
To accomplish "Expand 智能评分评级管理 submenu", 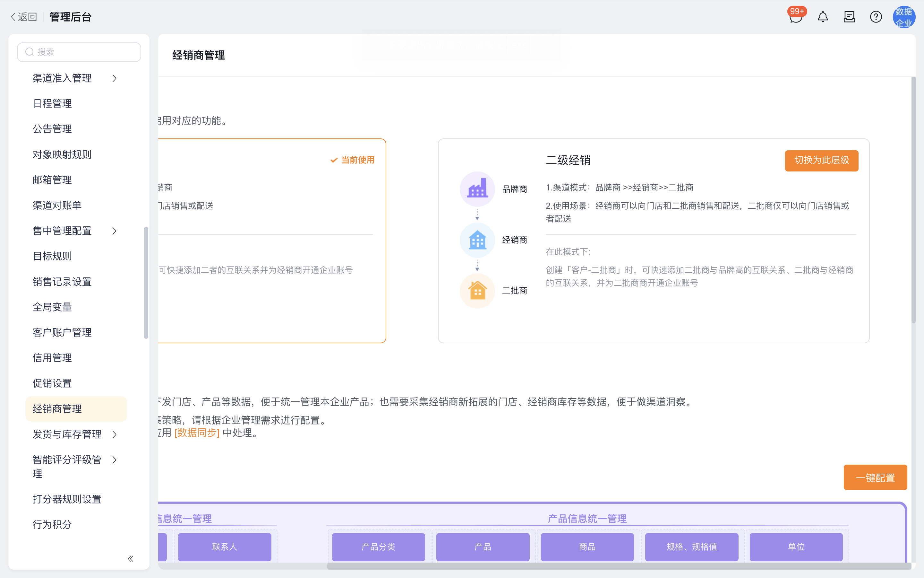I will coord(114,460).
